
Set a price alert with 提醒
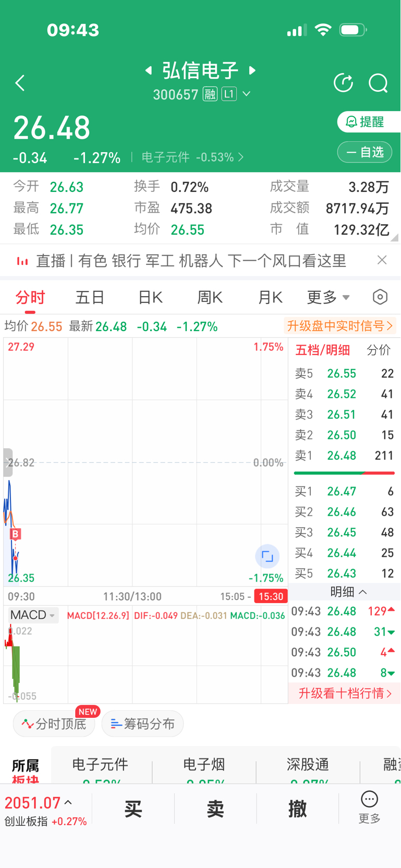368,122
